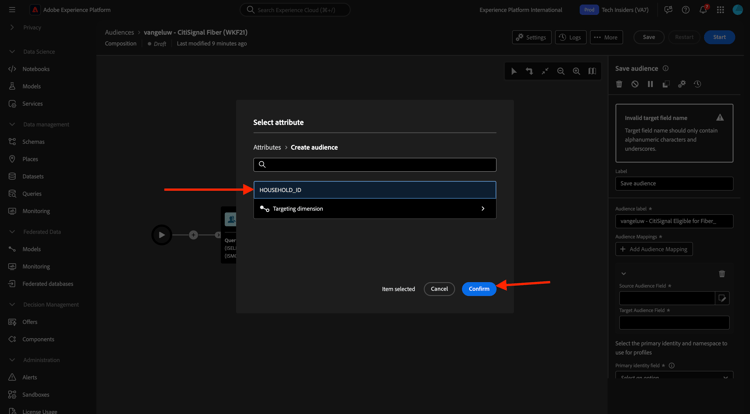This screenshot has height=414, width=750.
Task: Open Federated databases in sidebar
Action: coord(47,283)
